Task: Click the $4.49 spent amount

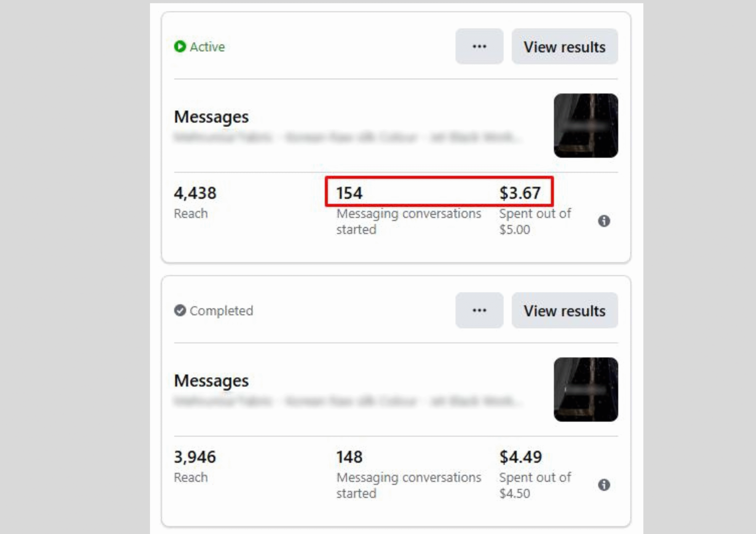Action: [521, 457]
